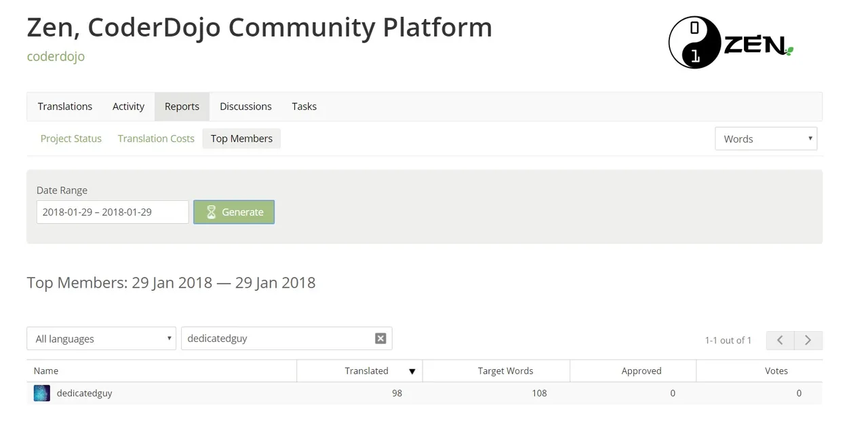Click the Translated column sort arrow
The image size is (868, 435).
[412, 371]
